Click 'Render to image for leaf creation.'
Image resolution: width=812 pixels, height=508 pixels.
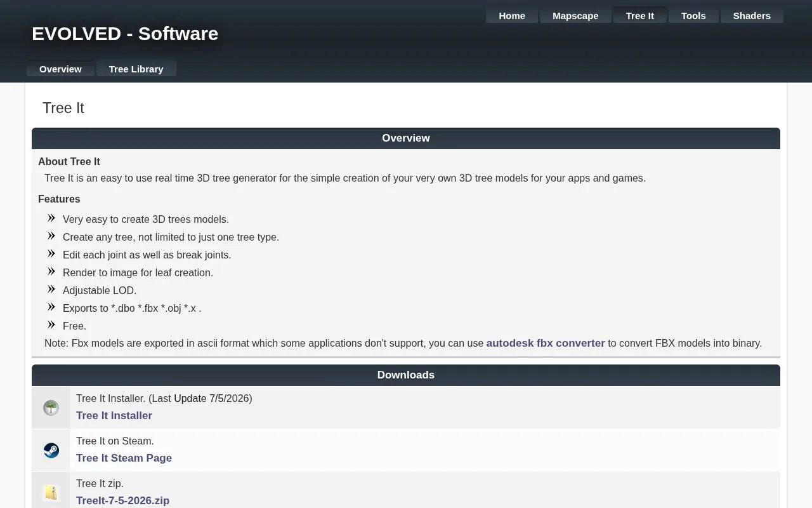click(x=138, y=272)
